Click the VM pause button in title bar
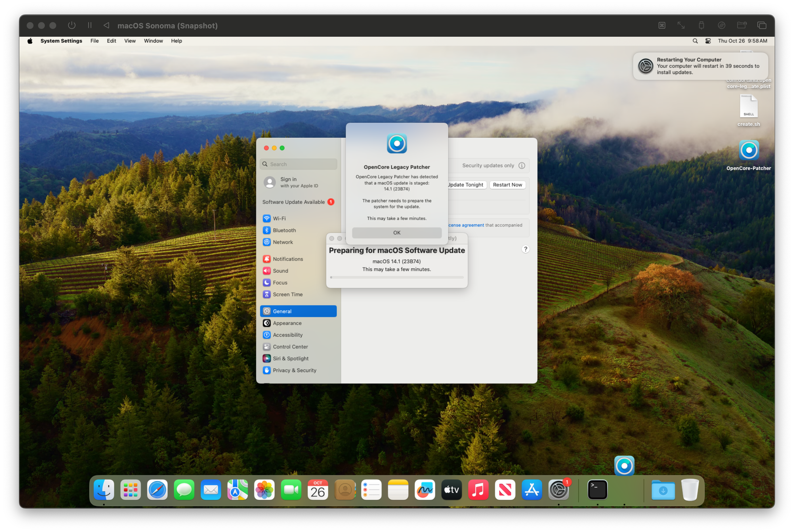The image size is (794, 532). (x=90, y=26)
